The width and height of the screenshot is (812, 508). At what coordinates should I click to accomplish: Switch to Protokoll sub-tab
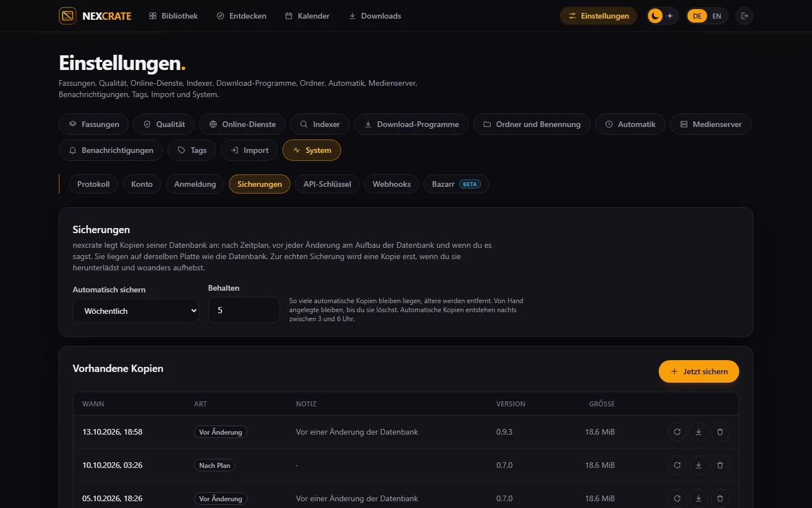[x=94, y=184]
